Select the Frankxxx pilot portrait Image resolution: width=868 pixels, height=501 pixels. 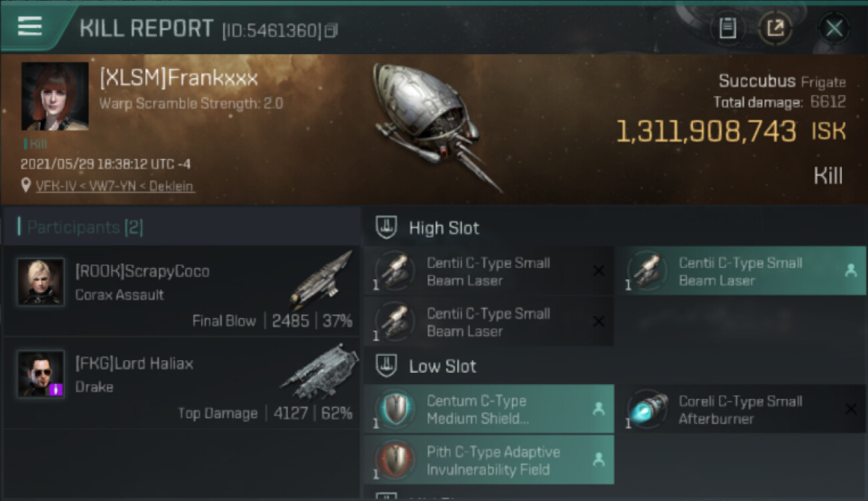pos(55,96)
